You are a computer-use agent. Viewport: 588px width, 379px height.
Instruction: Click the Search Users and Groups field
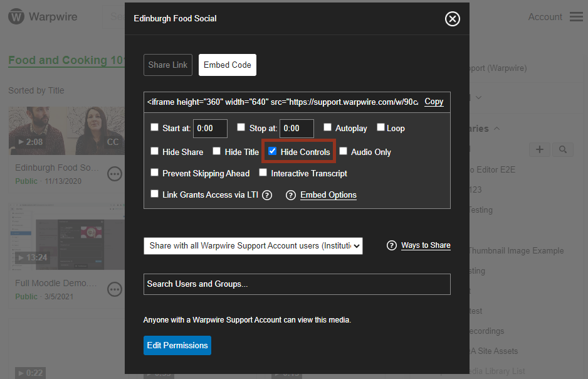coord(297,284)
